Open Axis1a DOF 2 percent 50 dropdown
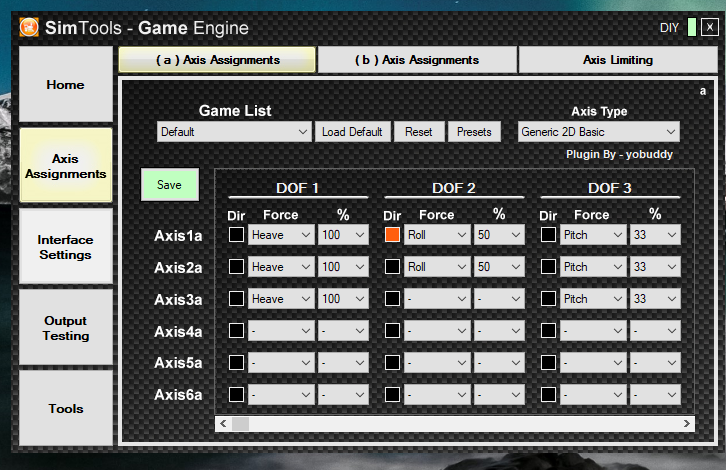This screenshot has width=726, height=470. (x=499, y=235)
